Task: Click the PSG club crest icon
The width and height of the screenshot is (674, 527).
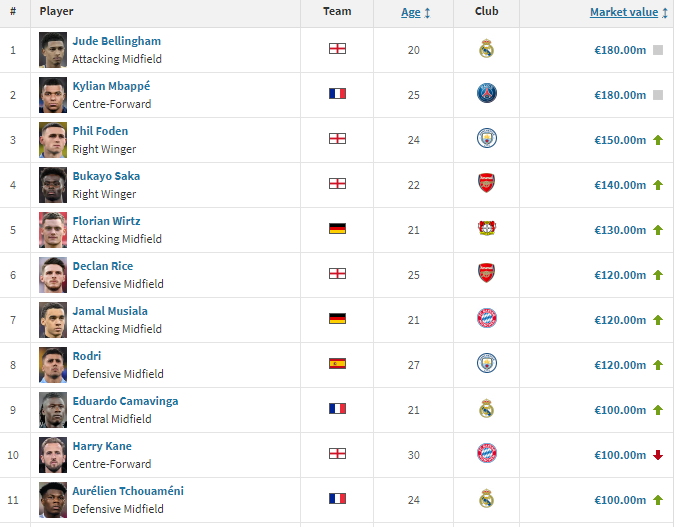Action: point(486,94)
